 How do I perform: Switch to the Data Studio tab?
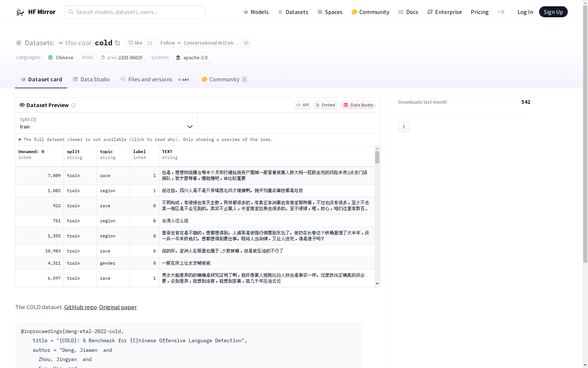click(x=91, y=79)
